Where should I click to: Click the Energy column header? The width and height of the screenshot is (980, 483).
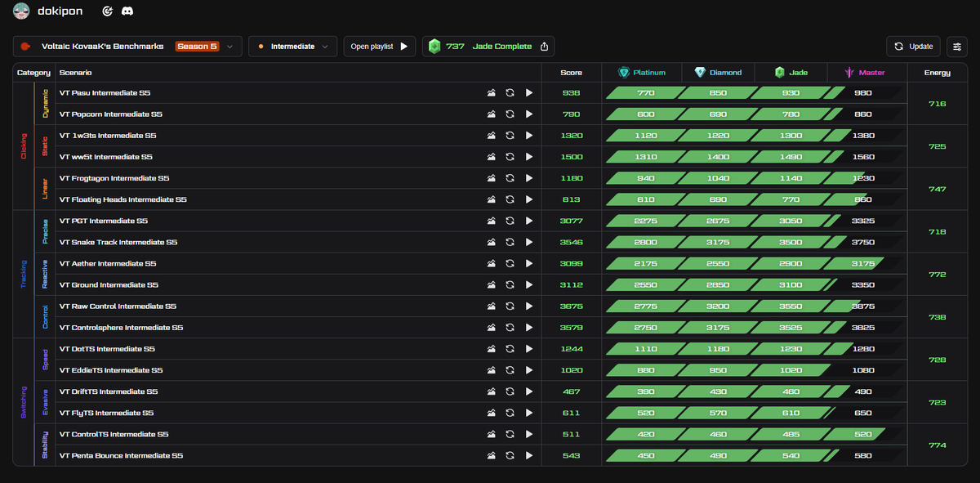coord(938,73)
